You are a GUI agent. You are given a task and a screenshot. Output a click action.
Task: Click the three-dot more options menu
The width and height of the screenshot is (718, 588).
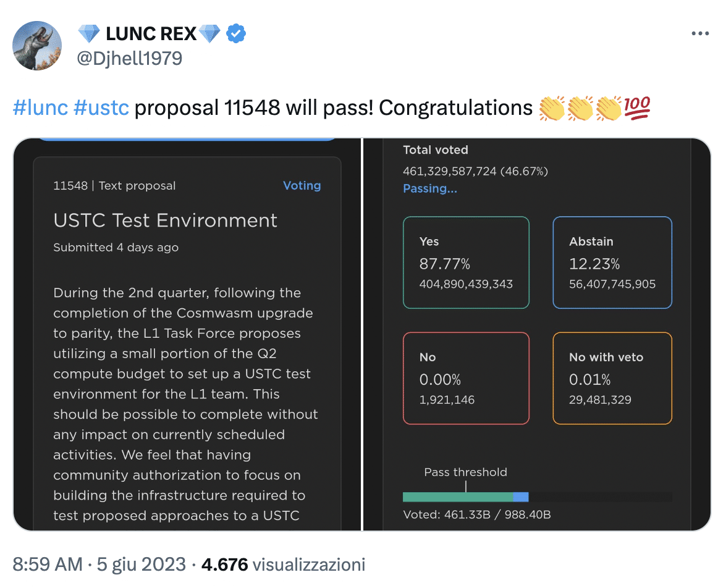pos(700,33)
